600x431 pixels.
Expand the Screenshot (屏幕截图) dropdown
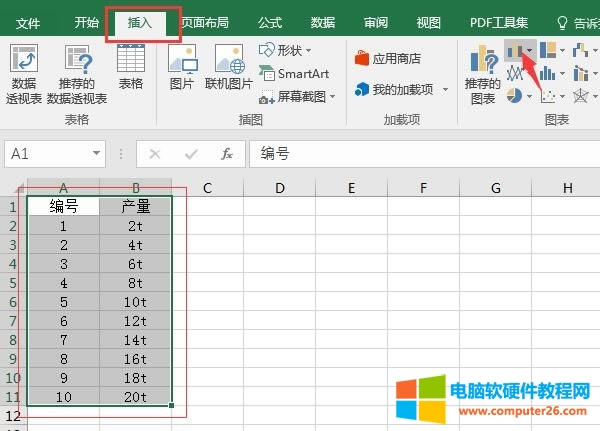(297, 97)
